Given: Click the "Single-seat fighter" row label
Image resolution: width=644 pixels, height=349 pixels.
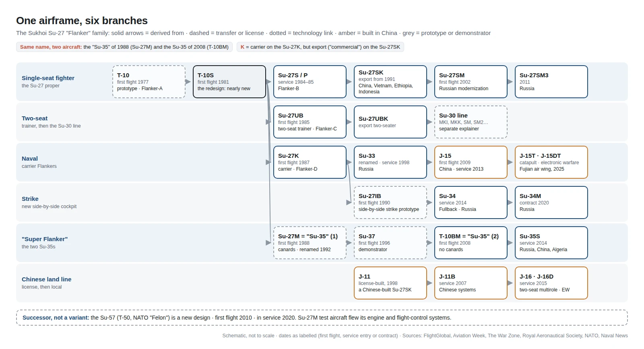Looking at the screenshot, I should point(48,78).
